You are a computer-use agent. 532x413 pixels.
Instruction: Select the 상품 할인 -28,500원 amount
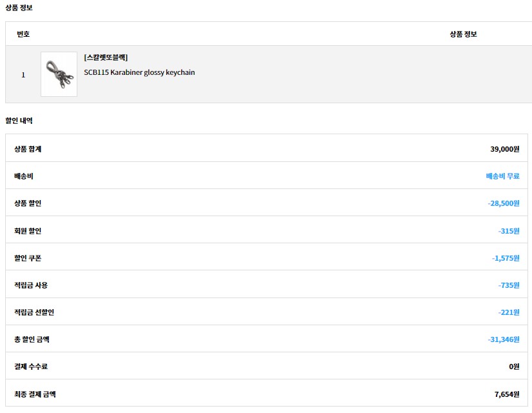(x=503, y=203)
